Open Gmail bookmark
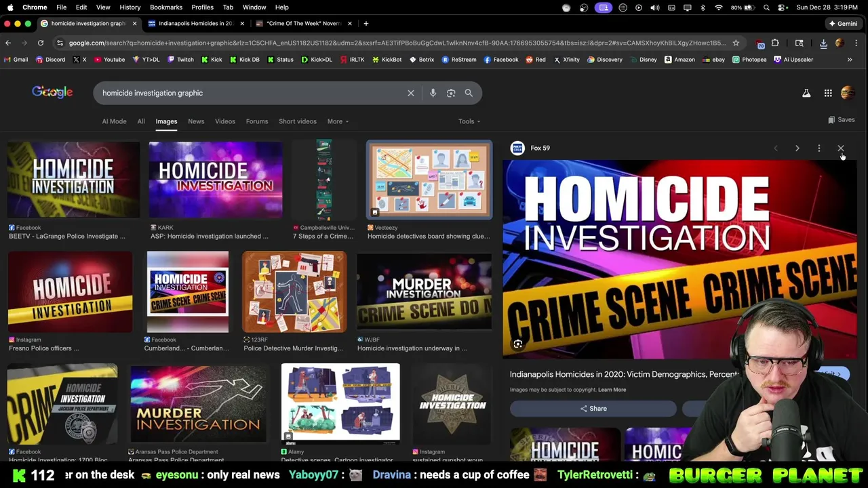Viewport: 868px width, 488px height. coord(16,60)
